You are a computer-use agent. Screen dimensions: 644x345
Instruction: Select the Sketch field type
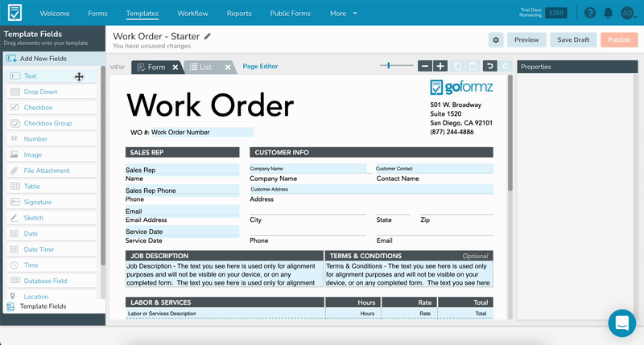pos(52,218)
